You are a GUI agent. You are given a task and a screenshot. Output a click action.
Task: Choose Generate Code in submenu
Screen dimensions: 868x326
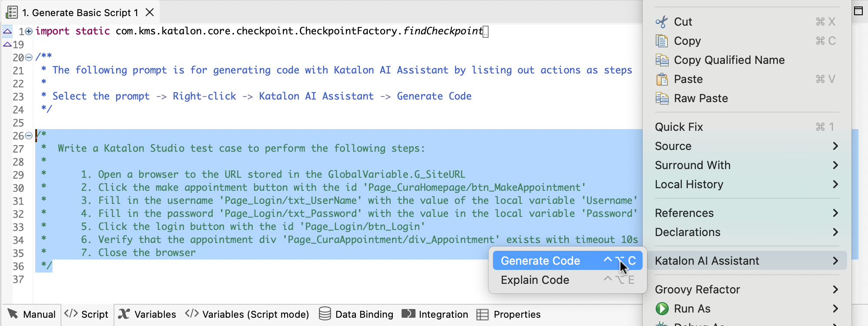click(x=568, y=261)
